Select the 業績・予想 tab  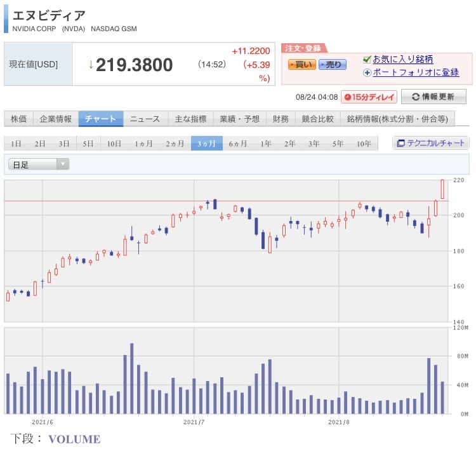tap(240, 119)
